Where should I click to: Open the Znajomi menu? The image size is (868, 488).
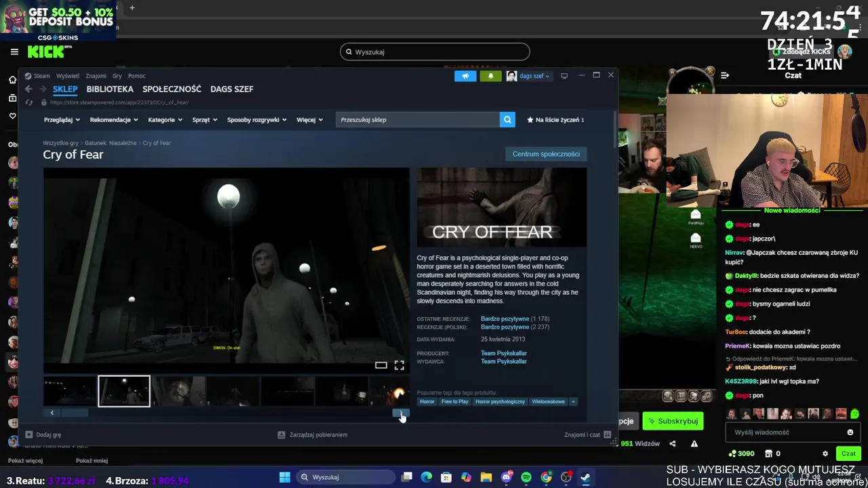(96, 76)
